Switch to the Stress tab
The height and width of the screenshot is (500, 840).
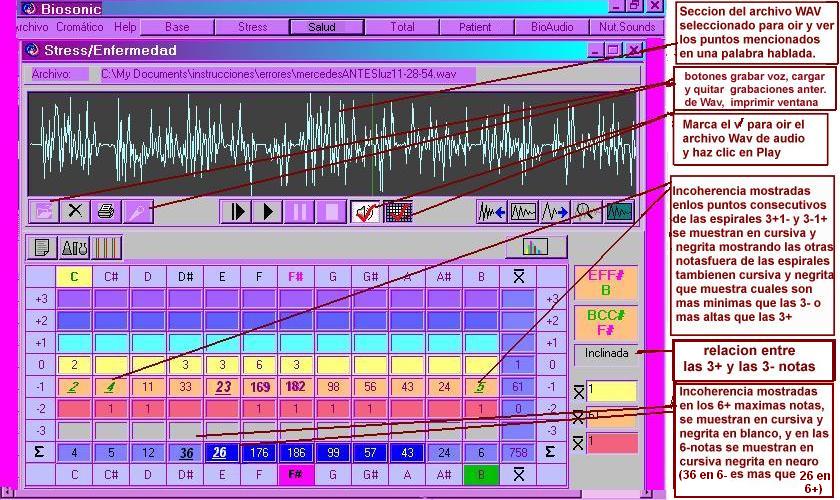(x=252, y=27)
